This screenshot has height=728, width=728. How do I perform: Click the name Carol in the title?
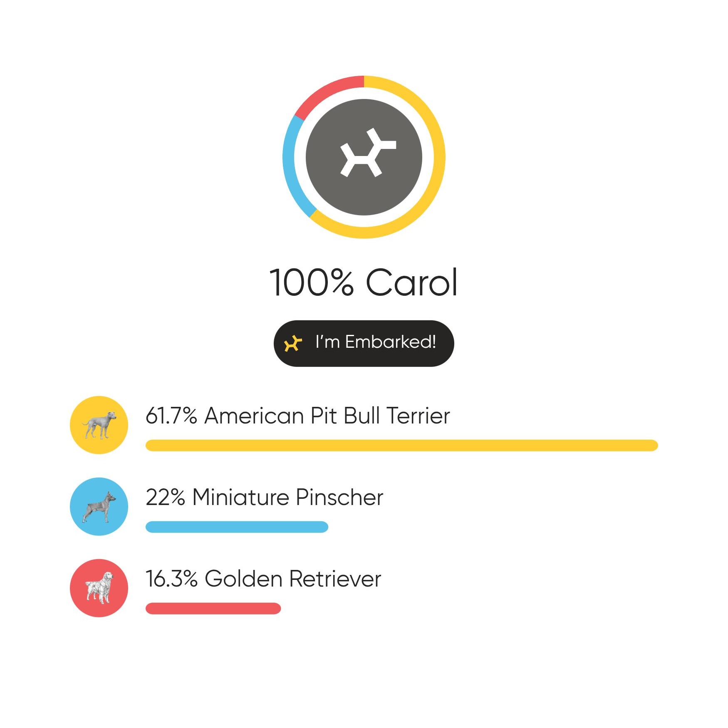(411, 282)
